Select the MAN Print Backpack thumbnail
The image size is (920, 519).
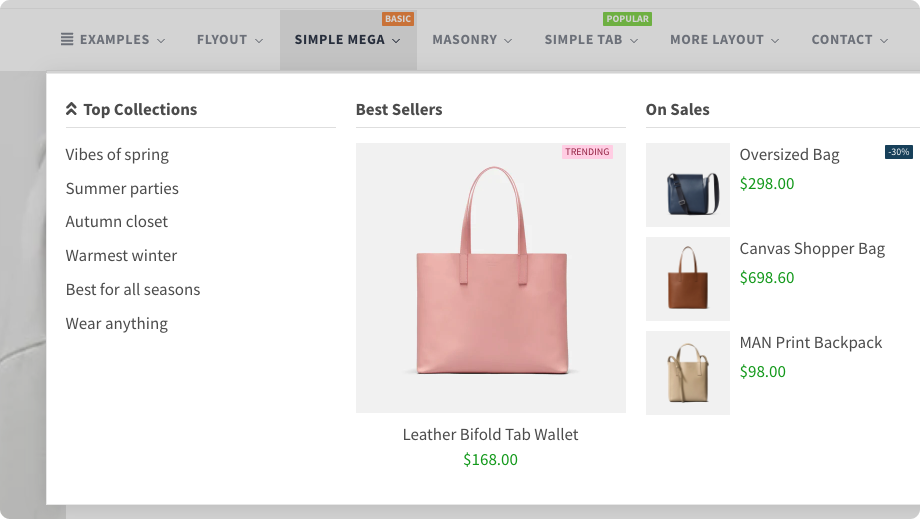[688, 373]
